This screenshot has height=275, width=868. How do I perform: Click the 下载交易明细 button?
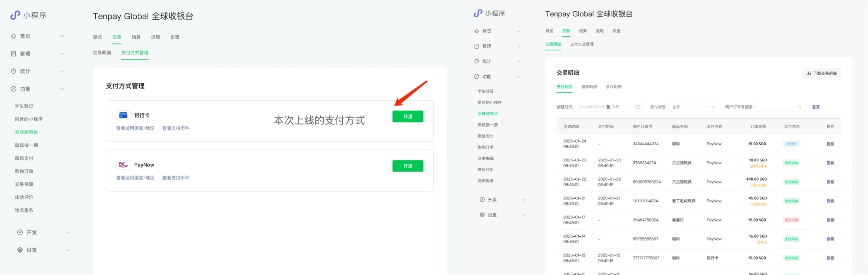(x=821, y=73)
